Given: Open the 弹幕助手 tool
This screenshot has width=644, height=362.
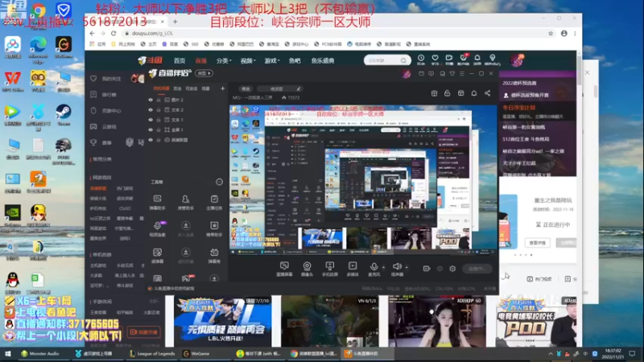Looking at the screenshot, I should (157, 202).
